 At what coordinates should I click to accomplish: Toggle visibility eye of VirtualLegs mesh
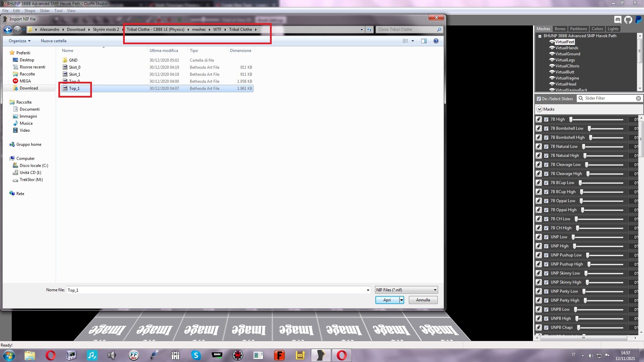pos(552,60)
